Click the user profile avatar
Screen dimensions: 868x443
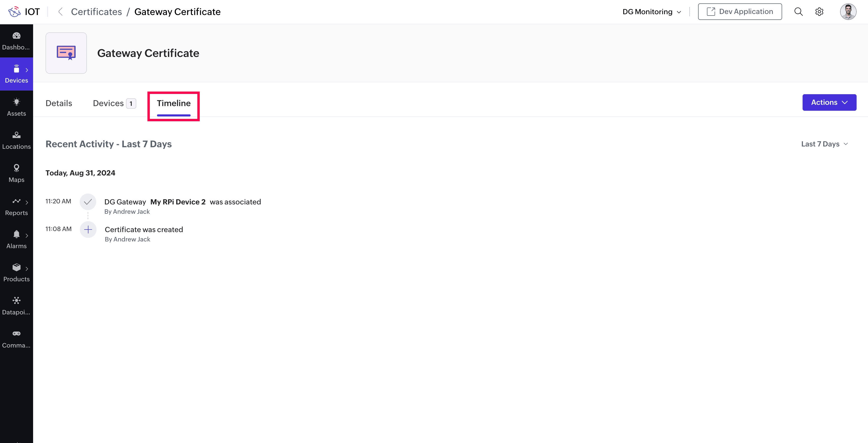pos(848,12)
